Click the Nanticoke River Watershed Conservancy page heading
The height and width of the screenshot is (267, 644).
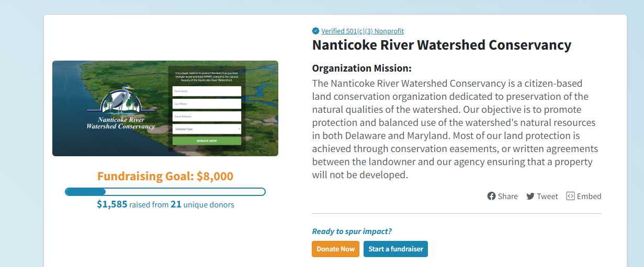(x=442, y=45)
